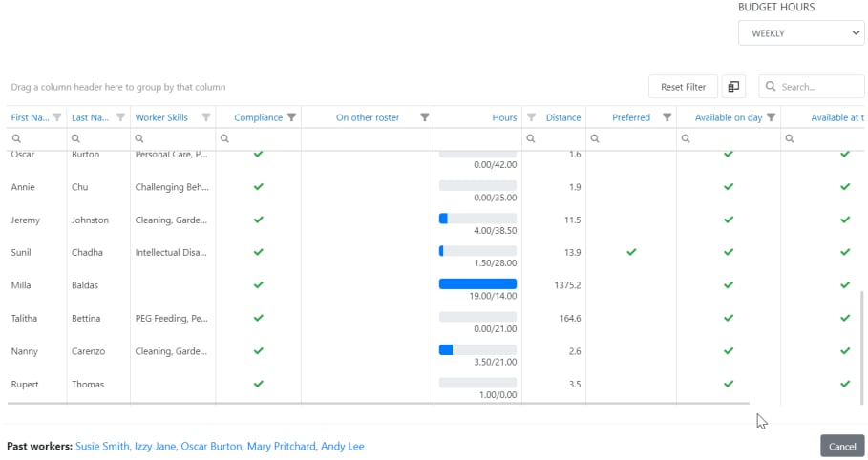Sort by On other roster header

368,117
